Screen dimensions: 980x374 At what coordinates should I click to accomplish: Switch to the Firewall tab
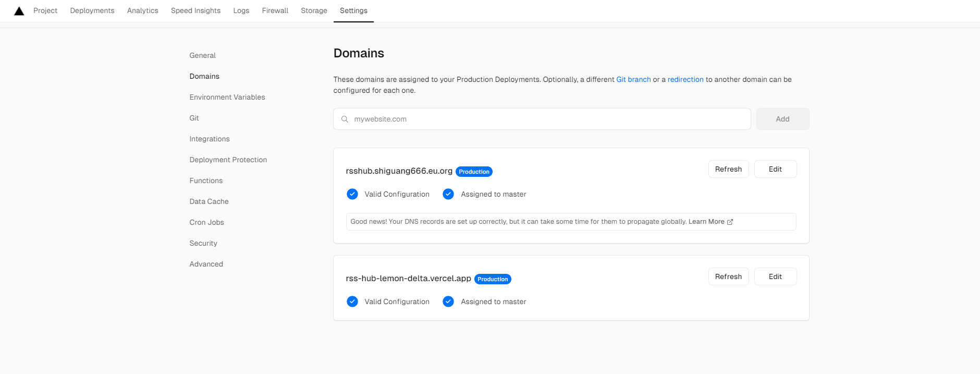coord(275,10)
